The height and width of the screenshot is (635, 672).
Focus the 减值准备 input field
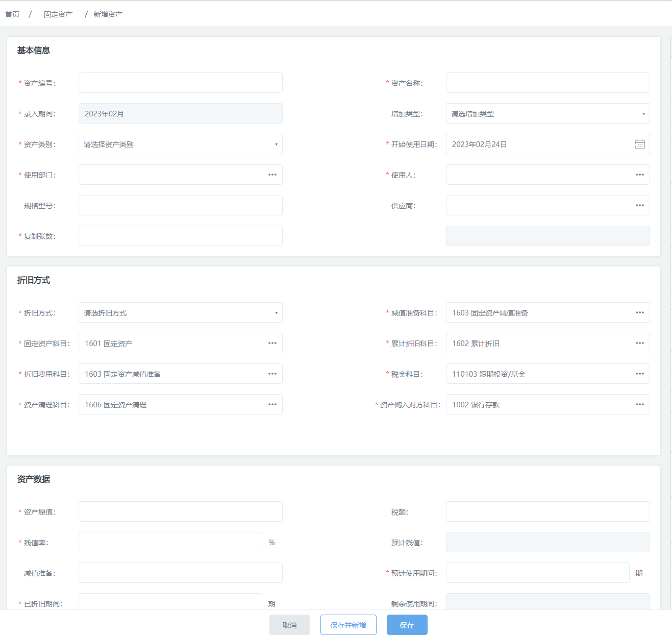click(181, 573)
